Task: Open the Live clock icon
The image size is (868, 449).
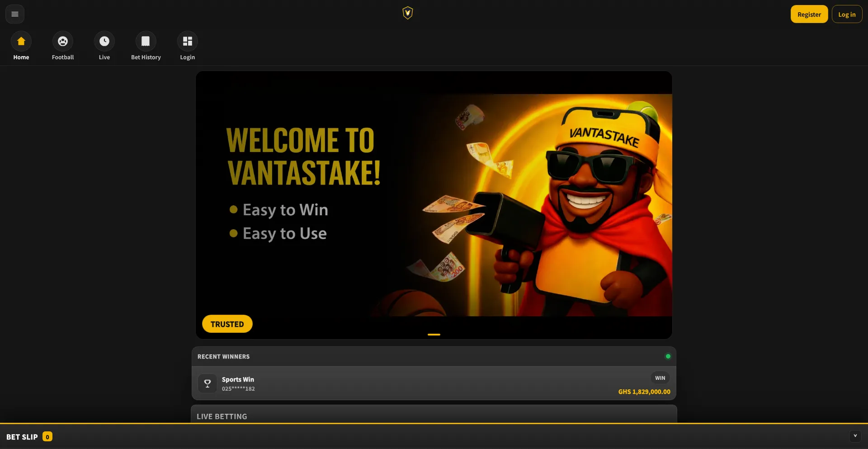Action: (104, 41)
